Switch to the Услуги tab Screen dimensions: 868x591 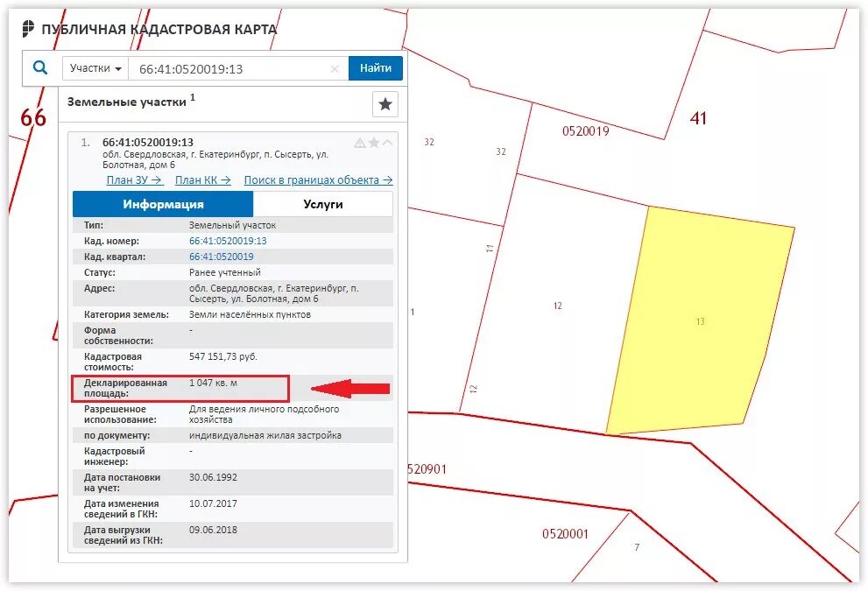click(x=323, y=204)
